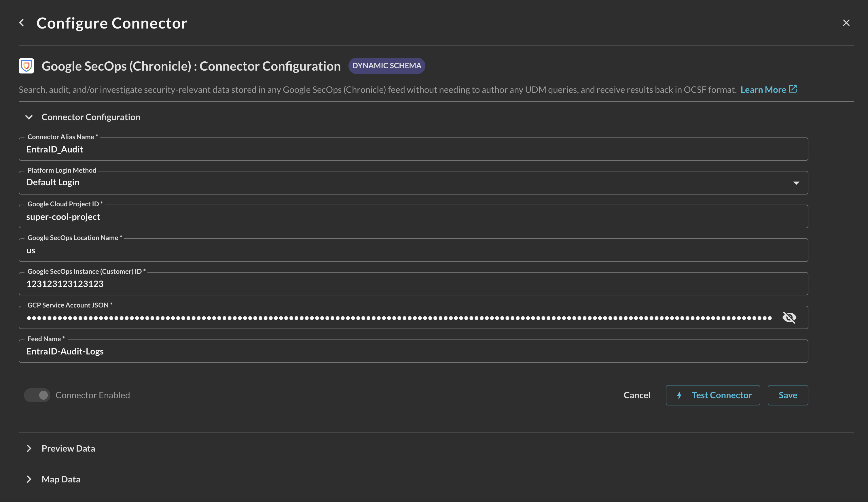Run Test Connector
Screen dimensions: 868x502
click(713, 395)
